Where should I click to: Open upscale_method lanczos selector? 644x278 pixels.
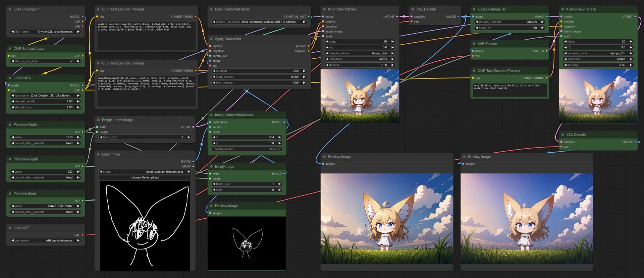pyautogui.click(x=509, y=22)
